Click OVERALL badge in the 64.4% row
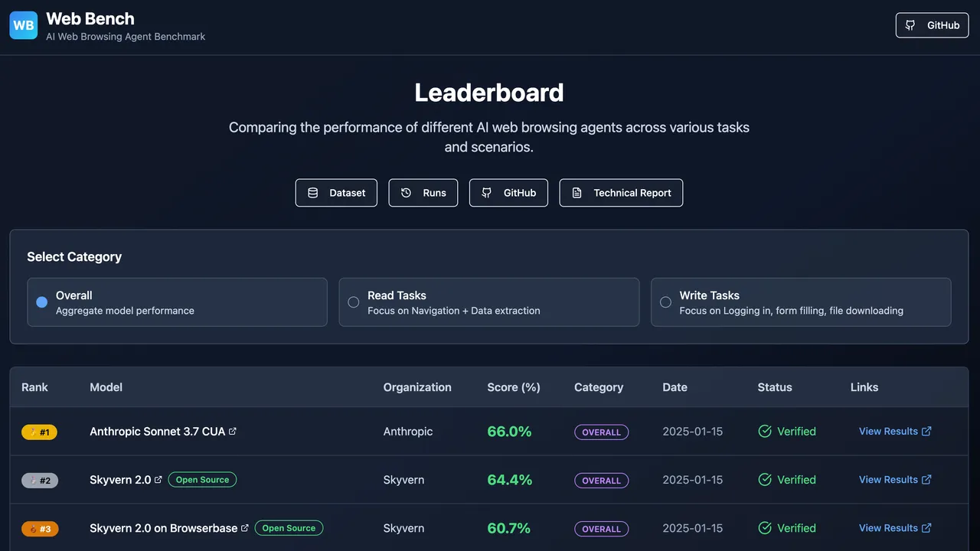Screen dimensions: 980x551 tap(602, 481)
